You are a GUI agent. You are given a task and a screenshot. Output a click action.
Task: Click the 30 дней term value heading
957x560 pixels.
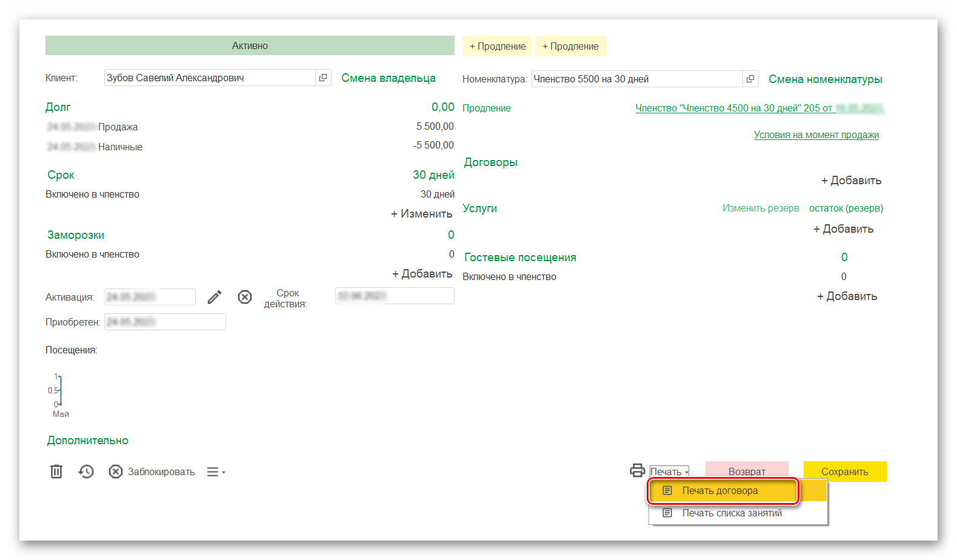(433, 175)
